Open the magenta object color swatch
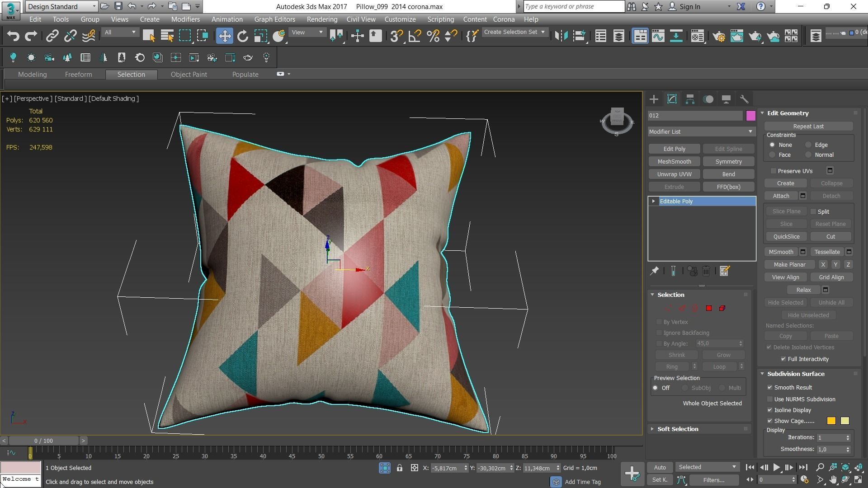868x488 pixels. [x=750, y=116]
